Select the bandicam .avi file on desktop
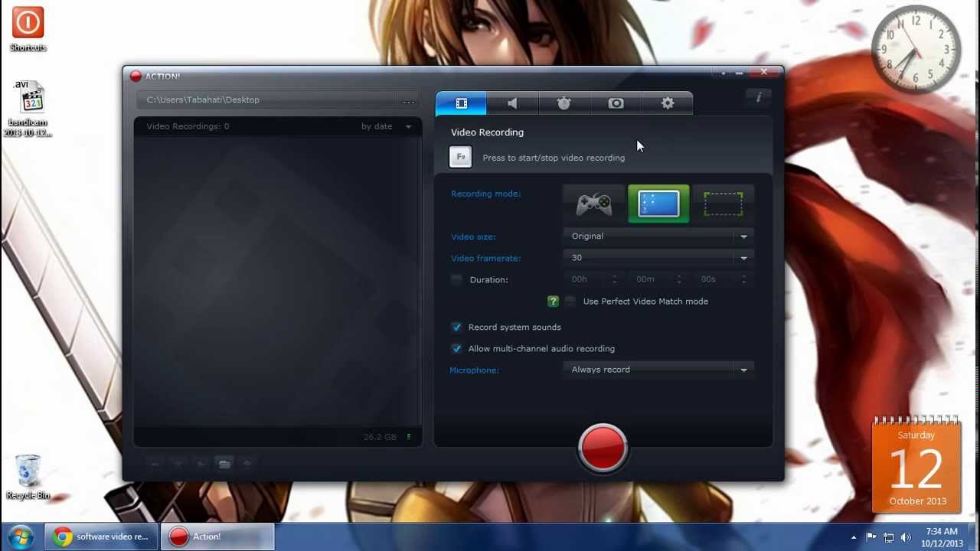The height and width of the screenshot is (551, 980). 28,109
